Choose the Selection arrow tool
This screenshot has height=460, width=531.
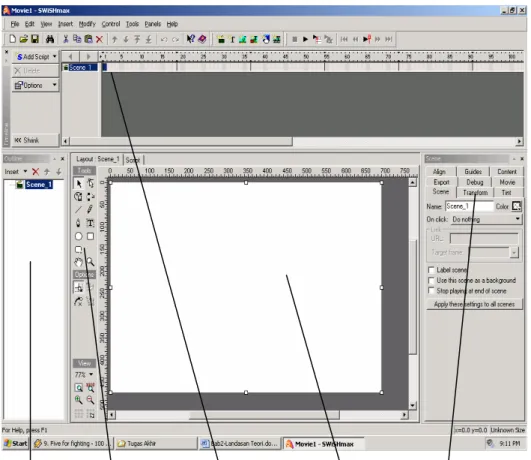[79, 184]
